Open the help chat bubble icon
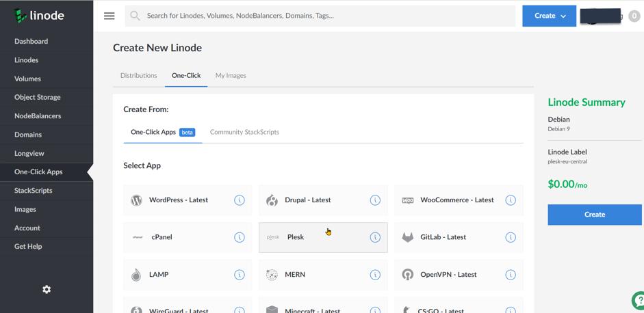Viewport: 644px width, 313px height. coord(638,301)
